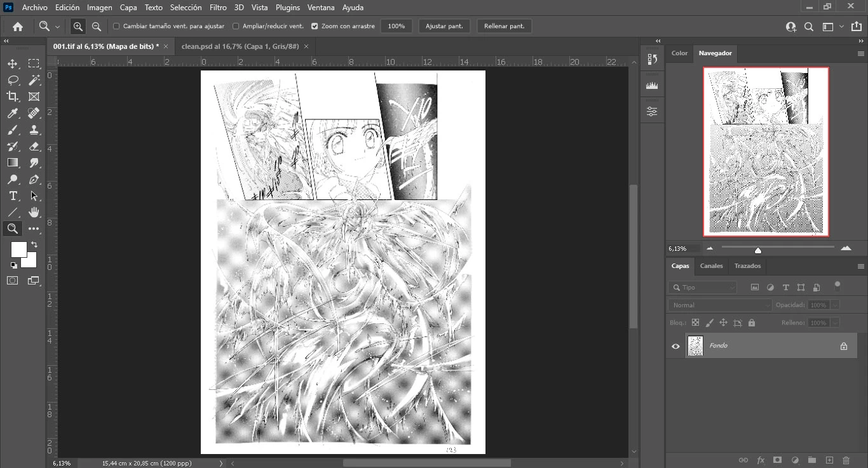Open Relleno value dropdown arrow
This screenshot has height=468, width=868.
[835, 323]
